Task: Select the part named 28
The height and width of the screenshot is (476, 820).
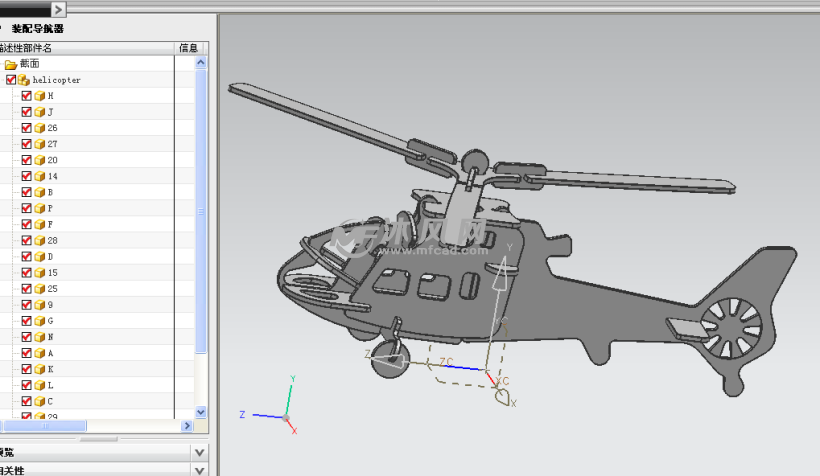Action: tap(52, 241)
